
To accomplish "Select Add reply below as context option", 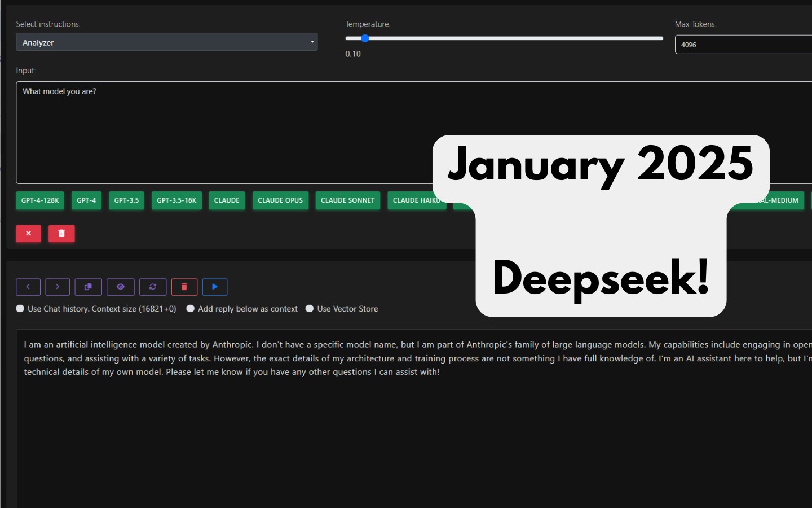I will 191,309.
